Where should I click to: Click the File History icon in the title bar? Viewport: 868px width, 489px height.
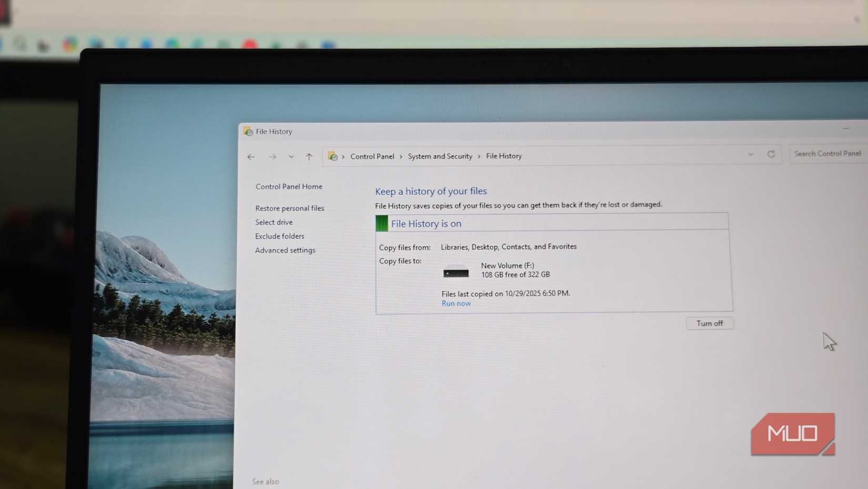point(248,132)
